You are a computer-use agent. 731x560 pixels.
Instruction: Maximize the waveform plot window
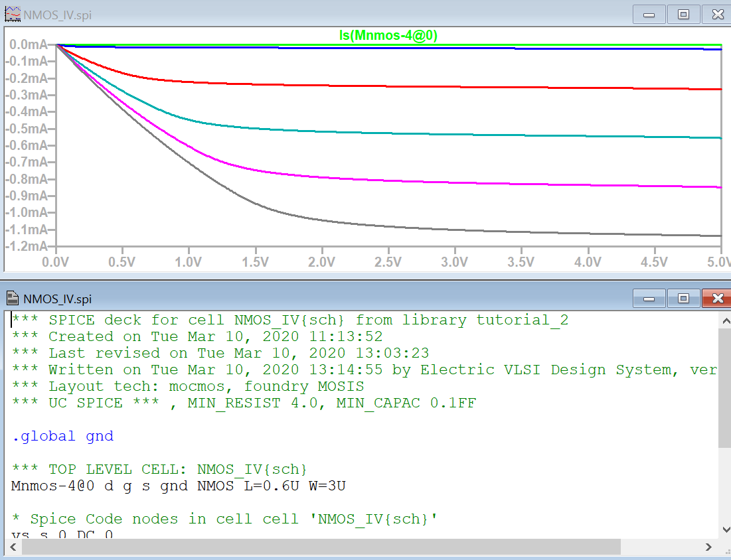(x=683, y=14)
